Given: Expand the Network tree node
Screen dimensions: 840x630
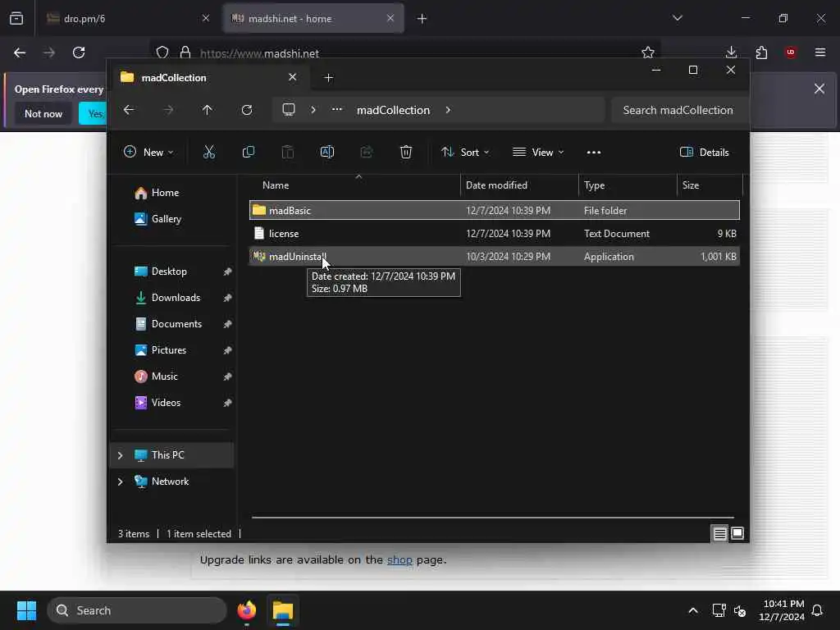Looking at the screenshot, I should 120,482.
